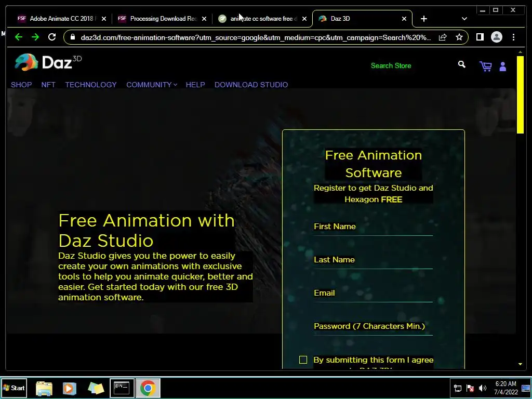Screen dimensions: 532x399
Task: Open the Windows Start menu
Action: click(14, 388)
